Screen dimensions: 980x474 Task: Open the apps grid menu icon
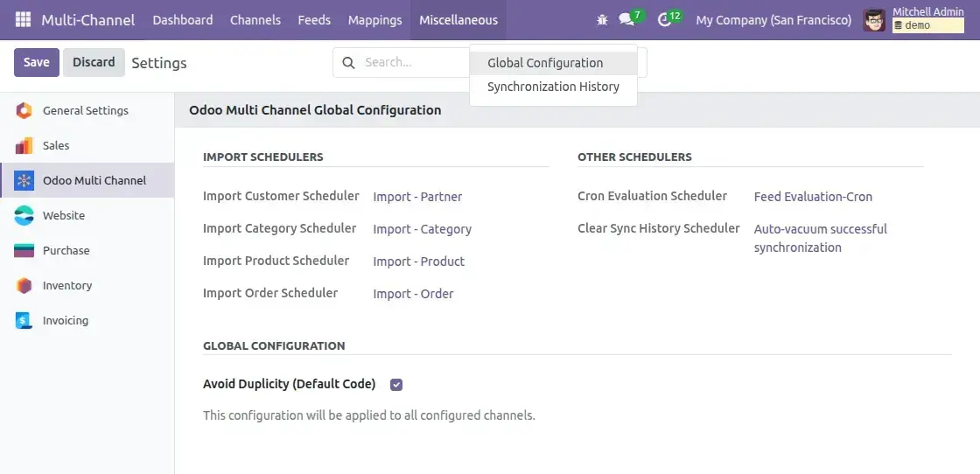click(23, 19)
